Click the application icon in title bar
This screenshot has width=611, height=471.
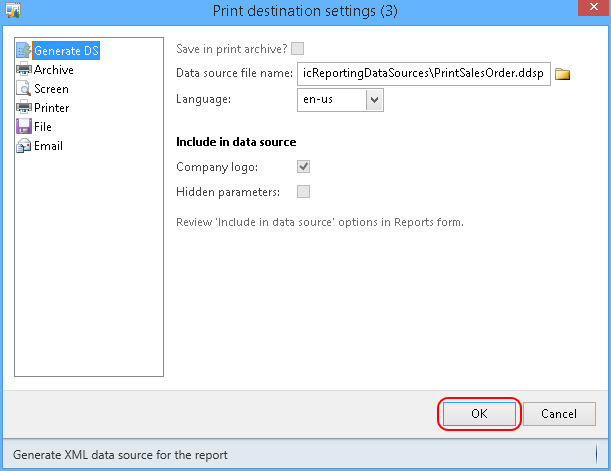(x=13, y=10)
